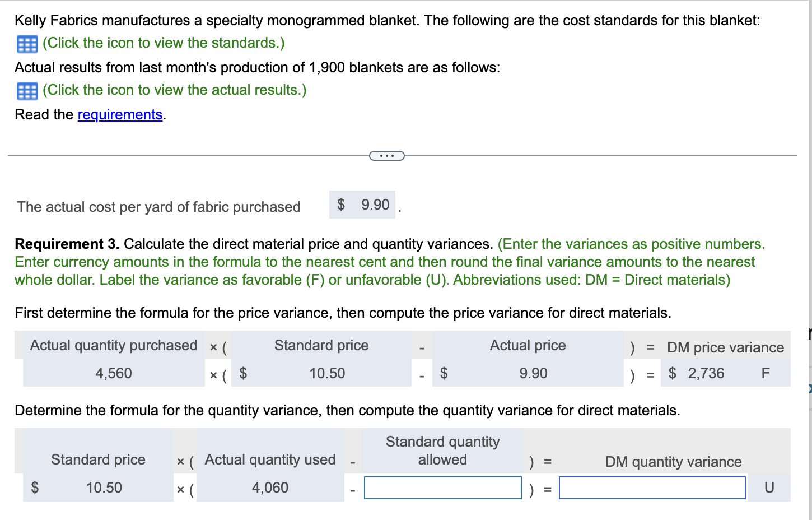
Task: Open the actual results table icon
Action: (x=27, y=91)
